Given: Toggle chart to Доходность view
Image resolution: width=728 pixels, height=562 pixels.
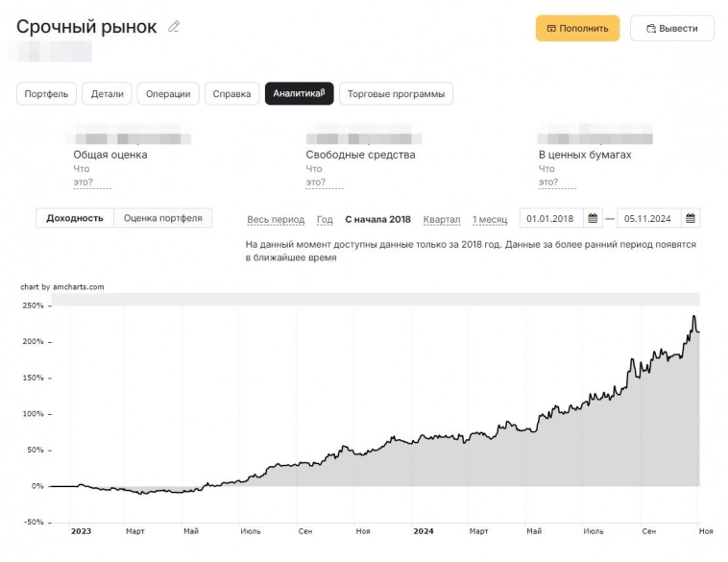Looking at the screenshot, I should click(75, 218).
